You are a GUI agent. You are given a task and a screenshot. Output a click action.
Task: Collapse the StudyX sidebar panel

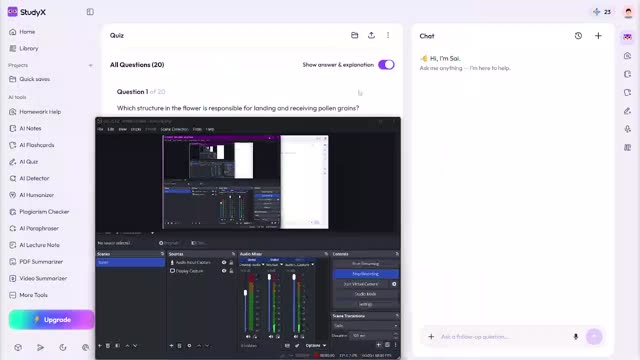90,12
